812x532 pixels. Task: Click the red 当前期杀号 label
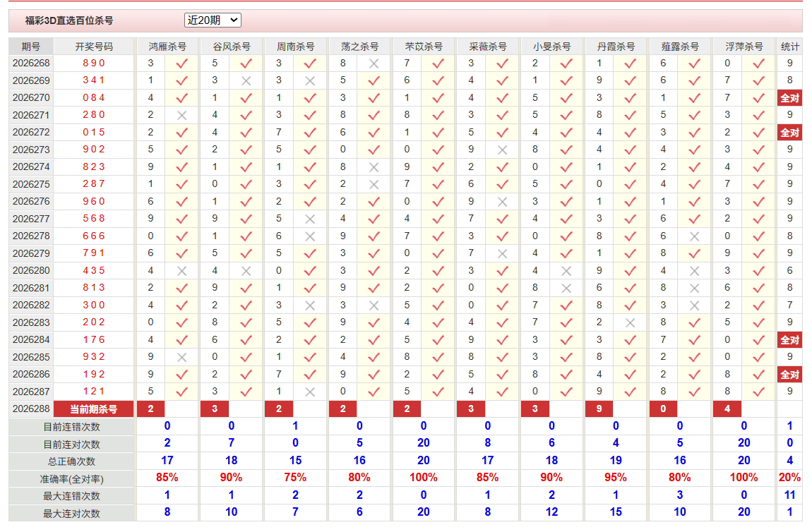click(94, 409)
